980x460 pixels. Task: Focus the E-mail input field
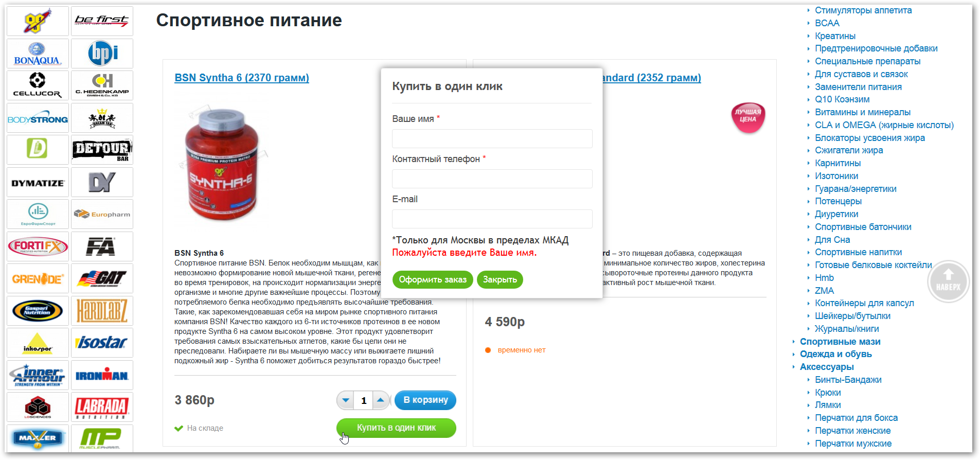pos(492,219)
